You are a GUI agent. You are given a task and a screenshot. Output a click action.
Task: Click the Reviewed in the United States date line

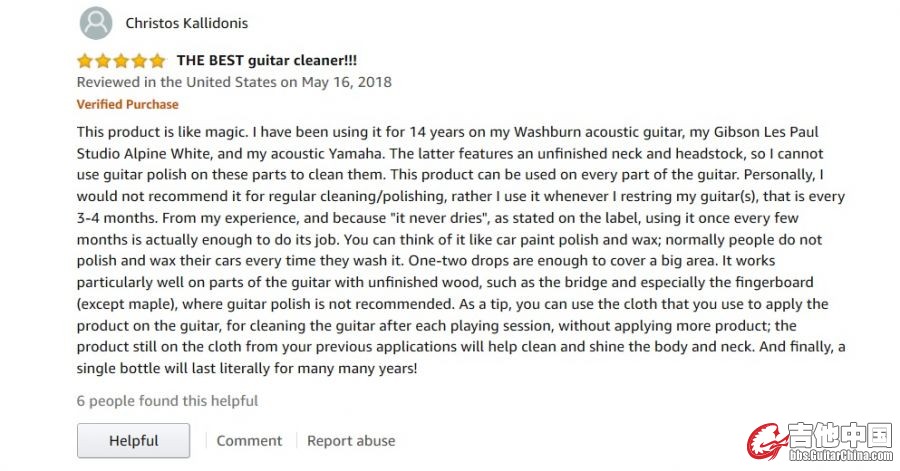tap(234, 82)
